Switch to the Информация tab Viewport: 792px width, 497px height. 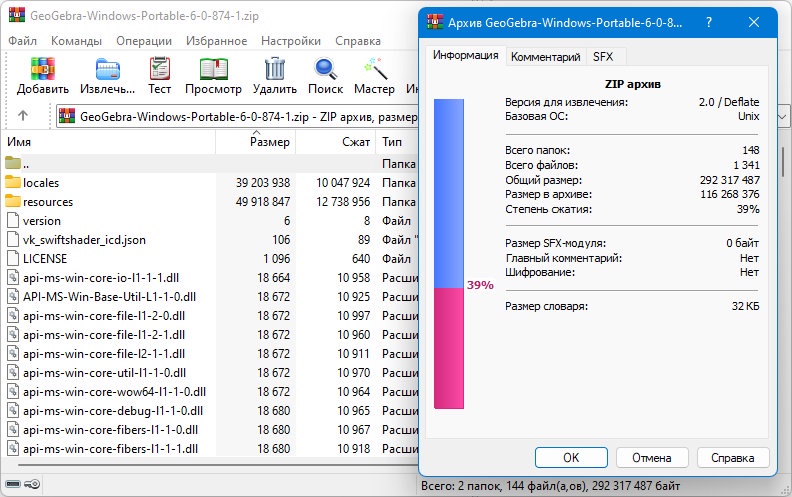[465, 55]
